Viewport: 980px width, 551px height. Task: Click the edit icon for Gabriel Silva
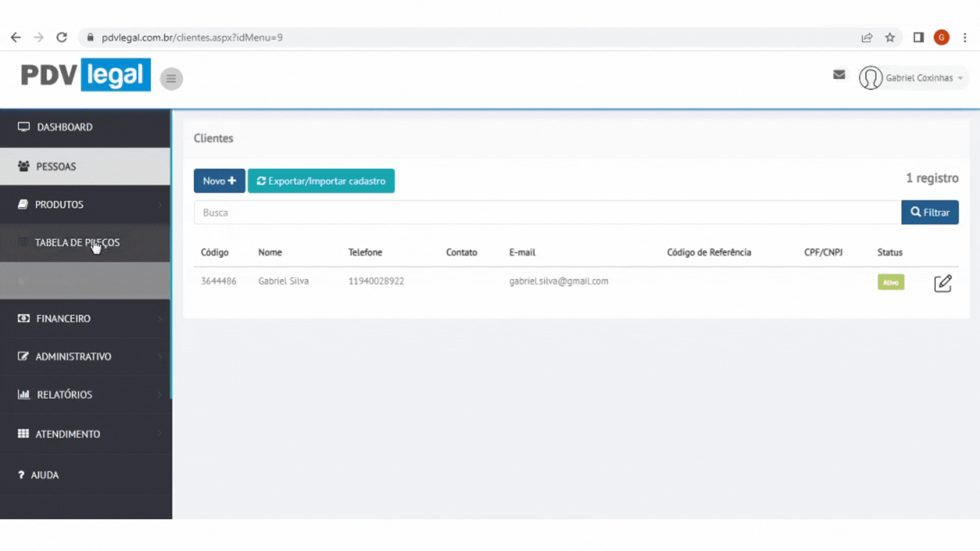(942, 283)
